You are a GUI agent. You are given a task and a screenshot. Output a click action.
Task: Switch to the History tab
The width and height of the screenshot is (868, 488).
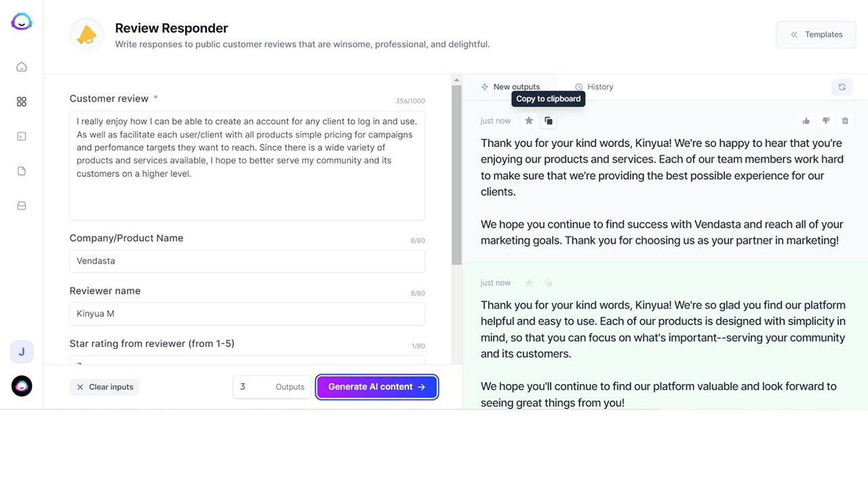coord(594,87)
